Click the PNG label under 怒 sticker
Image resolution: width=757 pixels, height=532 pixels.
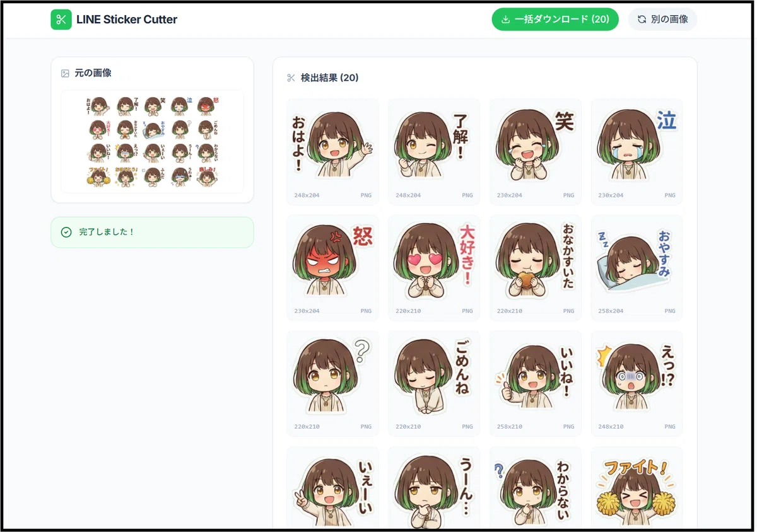coord(366,311)
